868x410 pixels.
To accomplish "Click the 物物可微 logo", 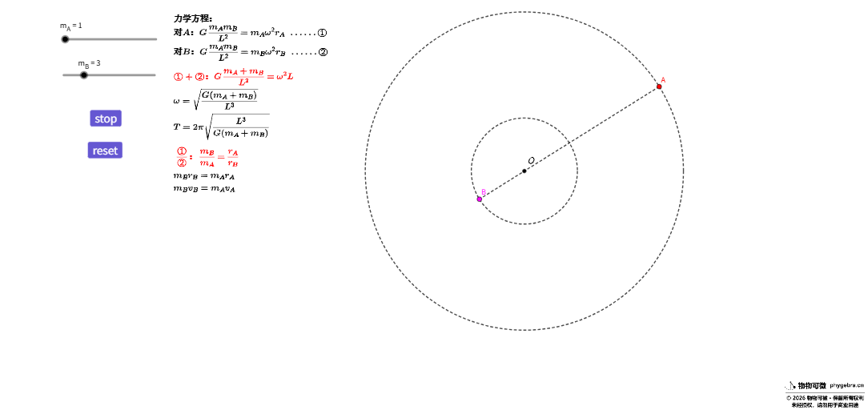I will (x=805, y=385).
